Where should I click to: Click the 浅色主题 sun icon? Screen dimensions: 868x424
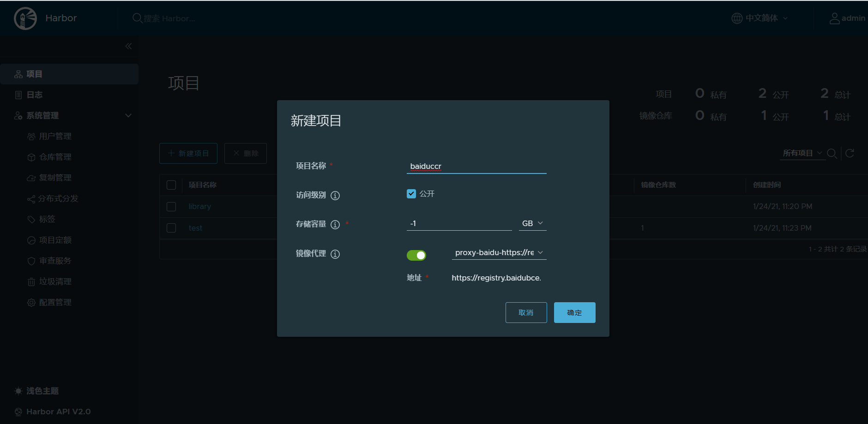18,391
